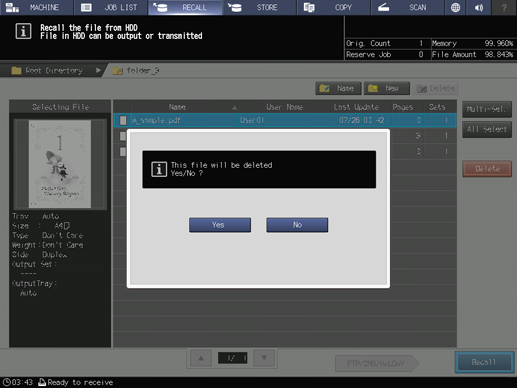This screenshot has height=388, width=517.
Task: Go to the COPY tab
Action: (x=334, y=7)
